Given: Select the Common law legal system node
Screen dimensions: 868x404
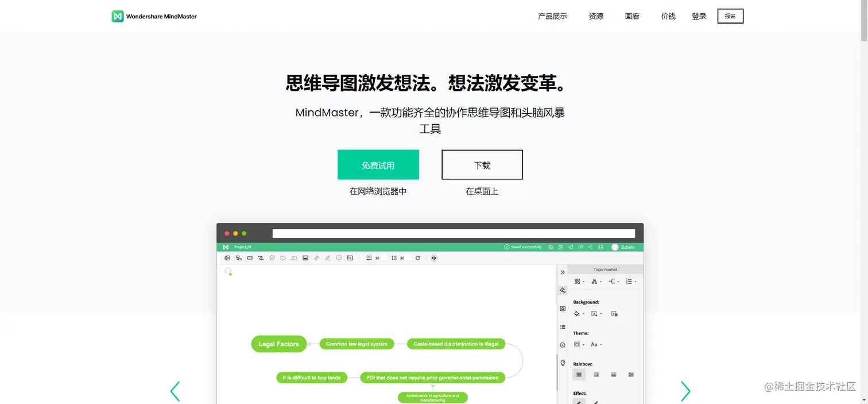Looking at the screenshot, I should pos(356,344).
